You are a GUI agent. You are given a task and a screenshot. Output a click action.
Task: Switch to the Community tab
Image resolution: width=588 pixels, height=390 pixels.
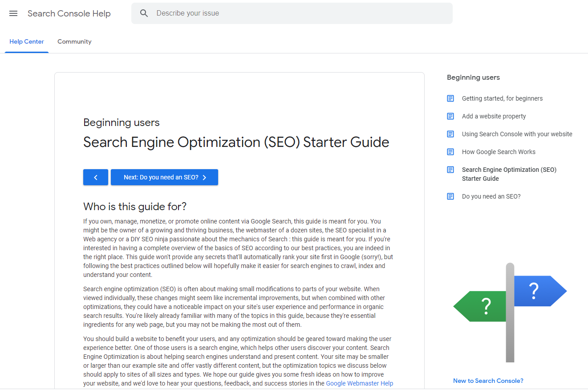coord(74,41)
